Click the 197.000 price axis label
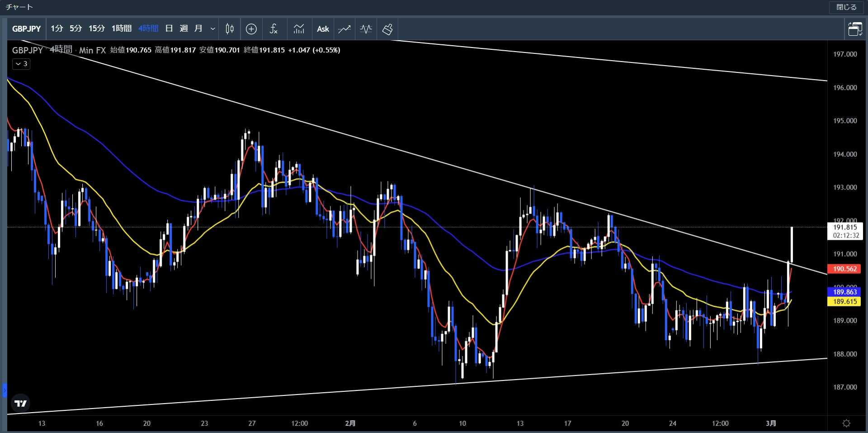868x433 pixels. tap(845, 54)
